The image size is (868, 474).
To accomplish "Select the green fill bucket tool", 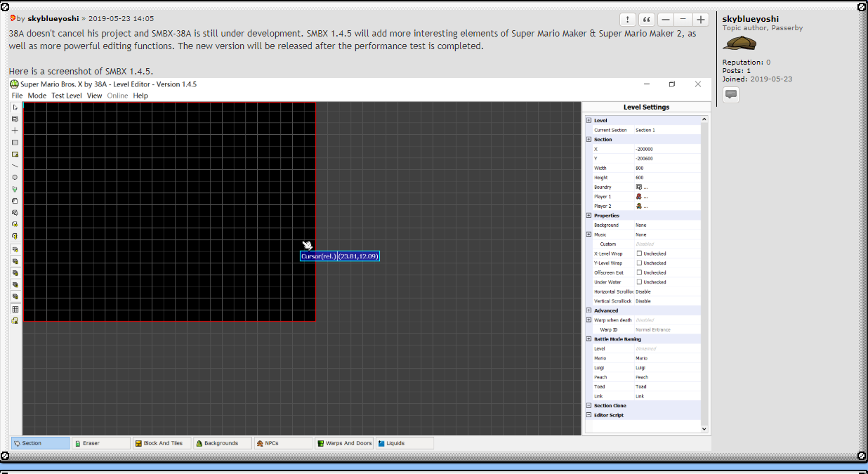I will (15, 190).
